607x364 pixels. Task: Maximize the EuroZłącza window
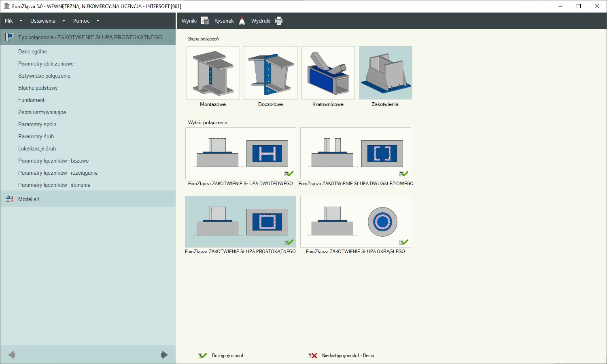(579, 6)
